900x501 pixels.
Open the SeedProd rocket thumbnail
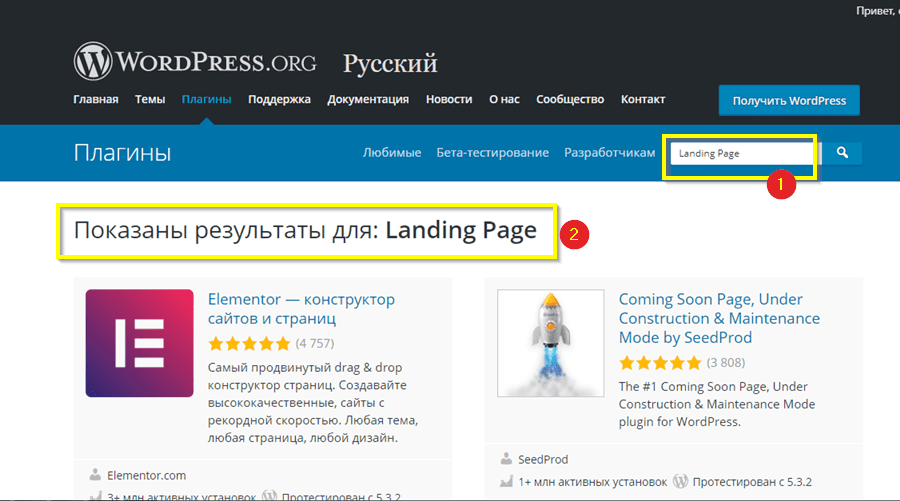(550, 343)
